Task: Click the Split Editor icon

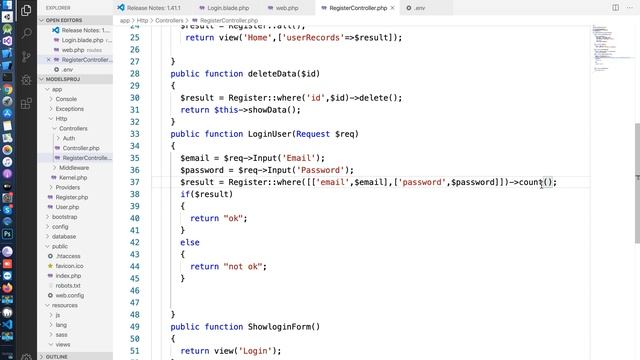Action: pos(615,8)
